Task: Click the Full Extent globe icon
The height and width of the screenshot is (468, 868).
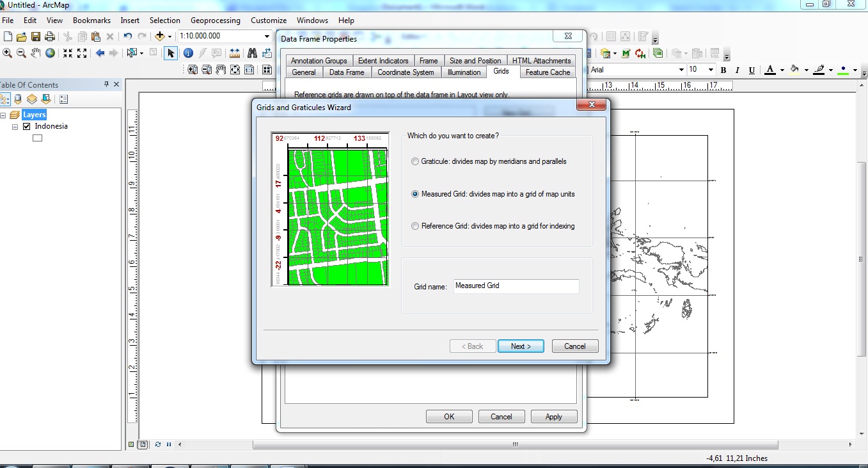Action: click(50, 53)
